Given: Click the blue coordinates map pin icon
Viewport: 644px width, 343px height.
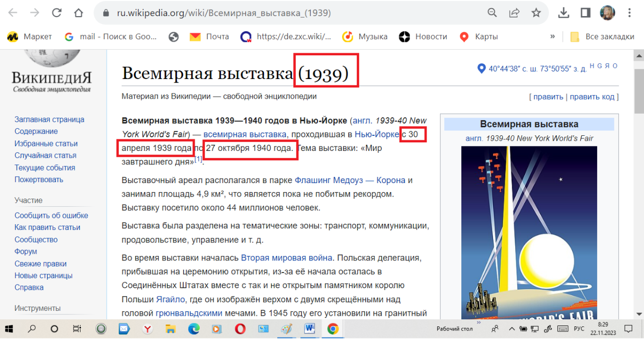Looking at the screenshot, I should (x=481, y=68).
